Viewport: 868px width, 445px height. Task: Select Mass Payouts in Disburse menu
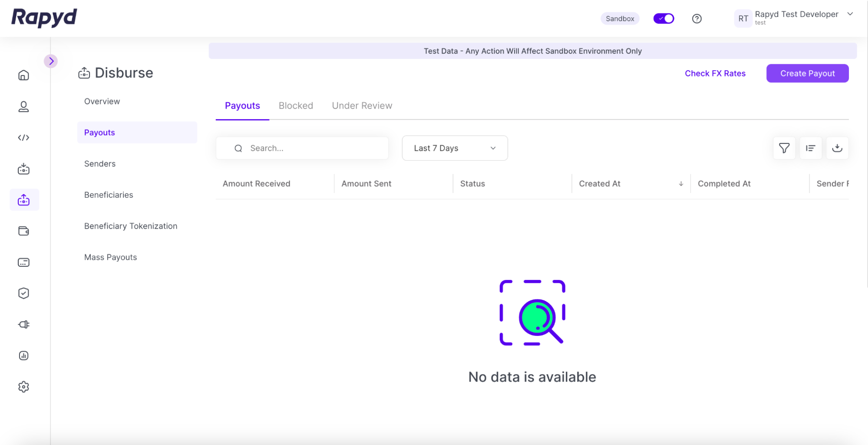pos(110,257)
